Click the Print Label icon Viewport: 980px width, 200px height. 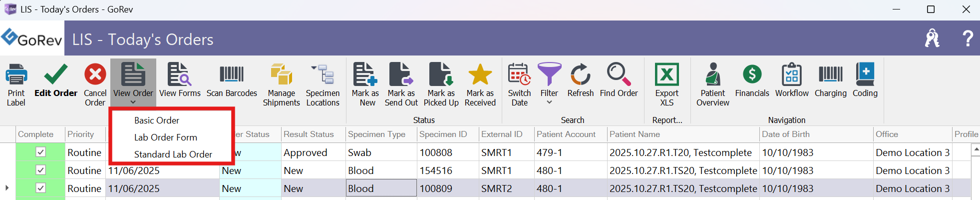click(x=16, y=75)
